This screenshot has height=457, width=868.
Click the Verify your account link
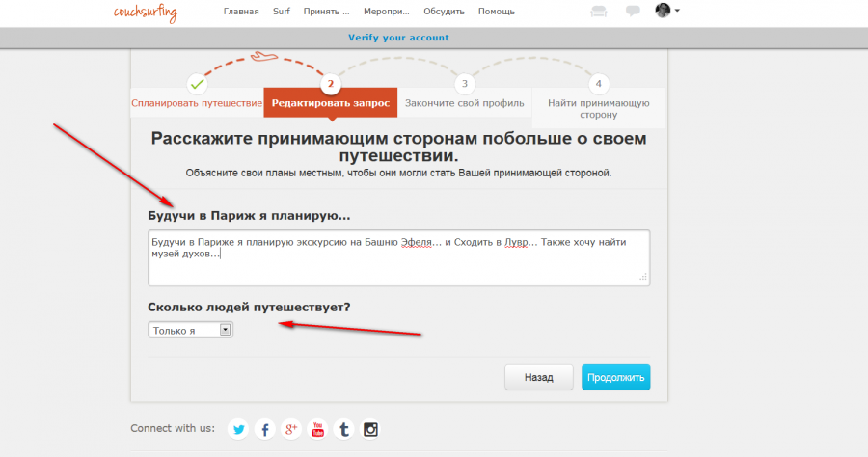click(x=398, y=38)
